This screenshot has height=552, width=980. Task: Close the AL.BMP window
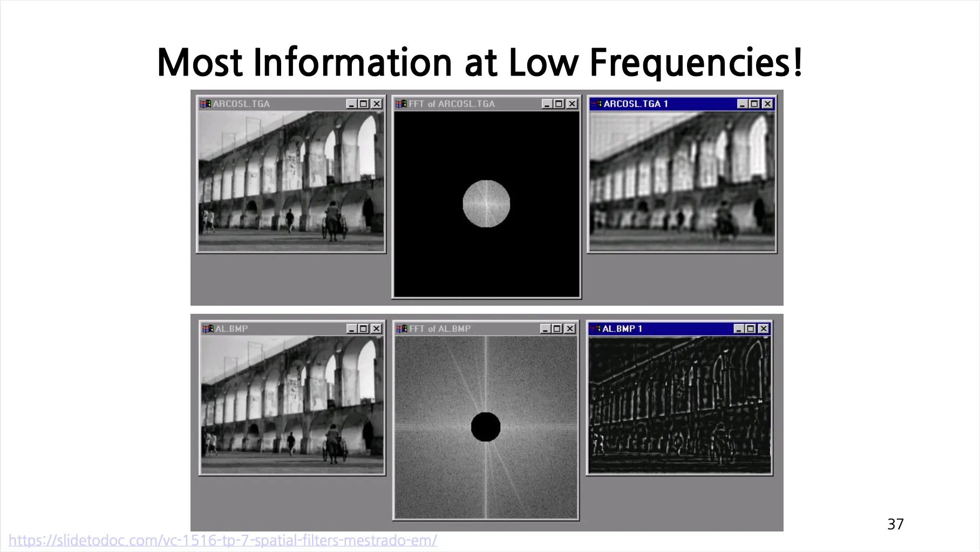377,328
